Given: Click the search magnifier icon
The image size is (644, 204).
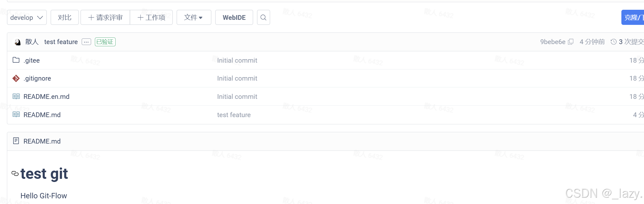Looking at the screenshot, I should tap(263, 17).
